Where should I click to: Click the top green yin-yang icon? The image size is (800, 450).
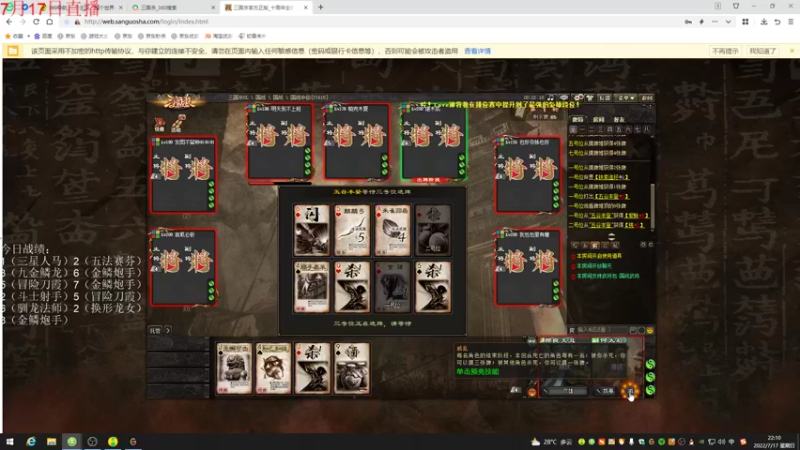(650, 364)
